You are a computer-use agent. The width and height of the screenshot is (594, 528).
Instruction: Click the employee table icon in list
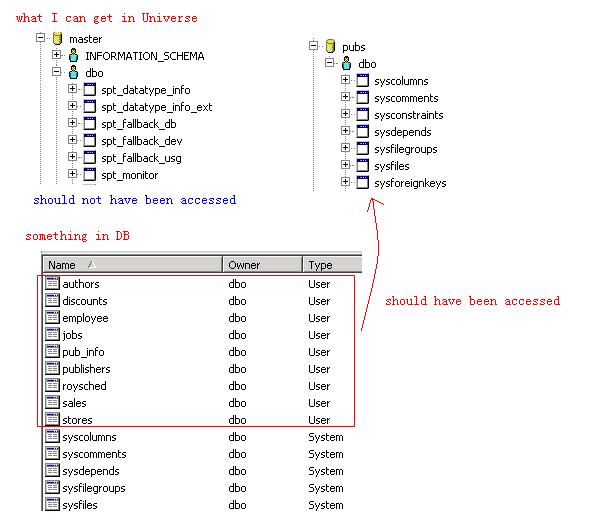click(52, 317)
